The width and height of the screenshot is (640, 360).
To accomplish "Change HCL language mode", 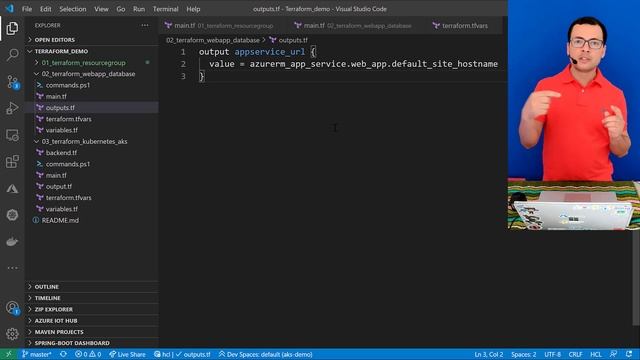I will point(596,354).
